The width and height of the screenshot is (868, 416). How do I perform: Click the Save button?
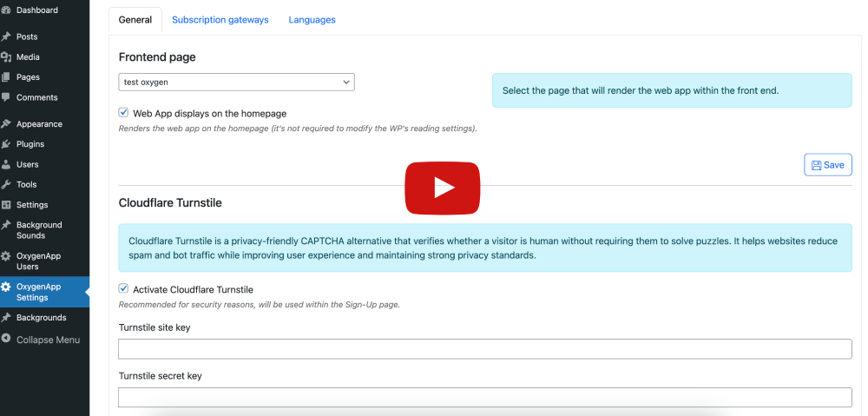coord(827,165)
